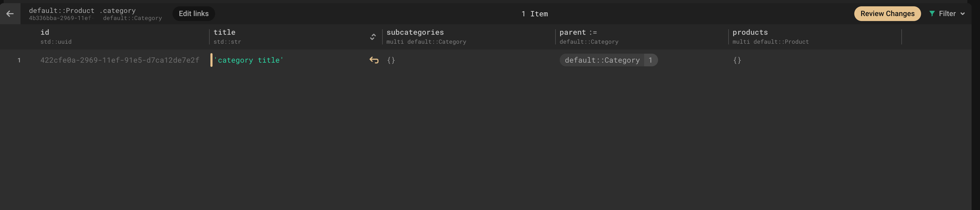980x210 pixels.
Task: Click the back arrow icon
Action: pos(10,14)
